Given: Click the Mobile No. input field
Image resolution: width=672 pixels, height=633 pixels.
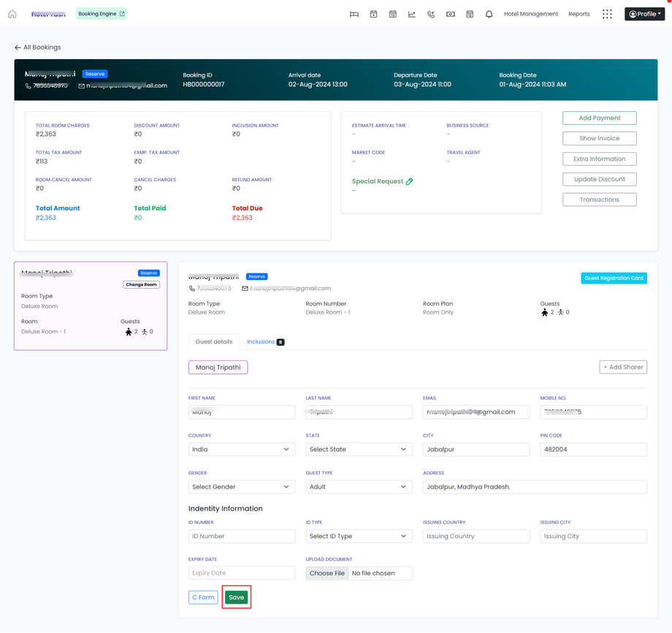Looking at the screenshot, I should click(x=594, y=412).
